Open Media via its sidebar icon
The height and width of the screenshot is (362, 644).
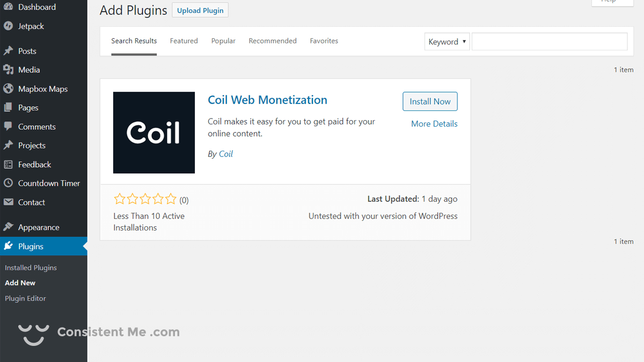coord(8,70)
